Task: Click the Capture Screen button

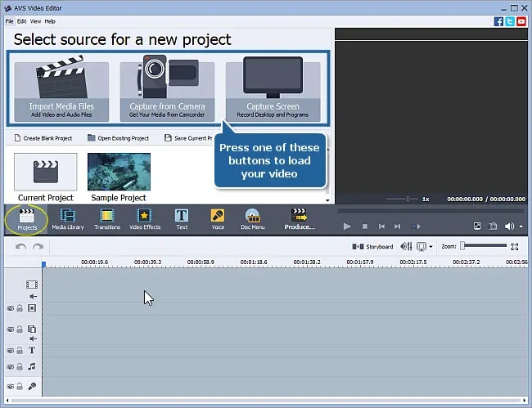Action: coord(273,91)
